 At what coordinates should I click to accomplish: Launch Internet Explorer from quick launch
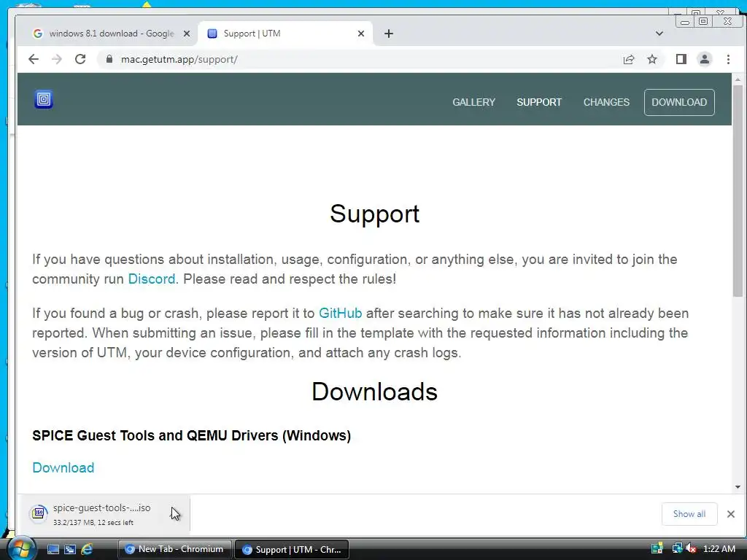coord(87,549)
